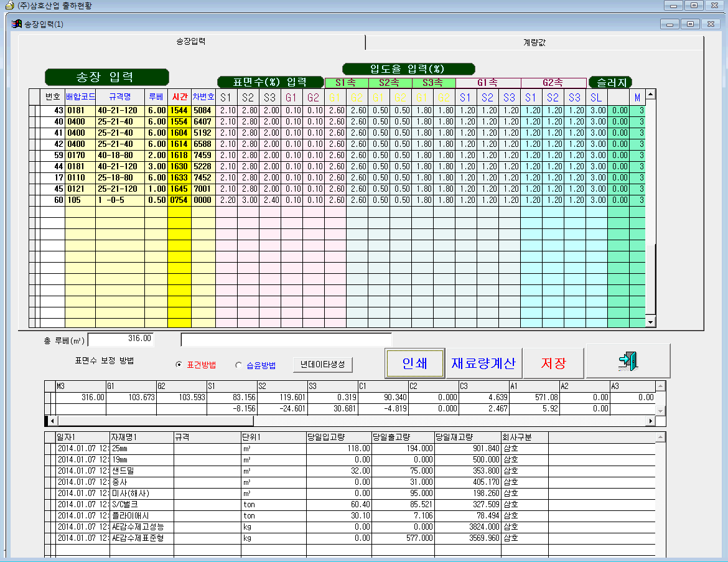Click the M3 value 316.00 in the materials grid
728x562 pixels.
click(81, 397)
